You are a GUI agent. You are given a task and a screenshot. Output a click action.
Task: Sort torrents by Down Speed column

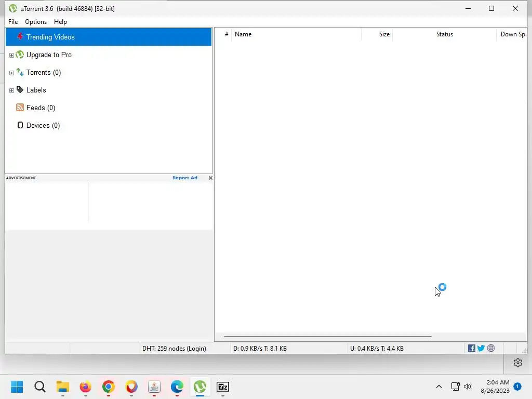click(x=512, y=34)
